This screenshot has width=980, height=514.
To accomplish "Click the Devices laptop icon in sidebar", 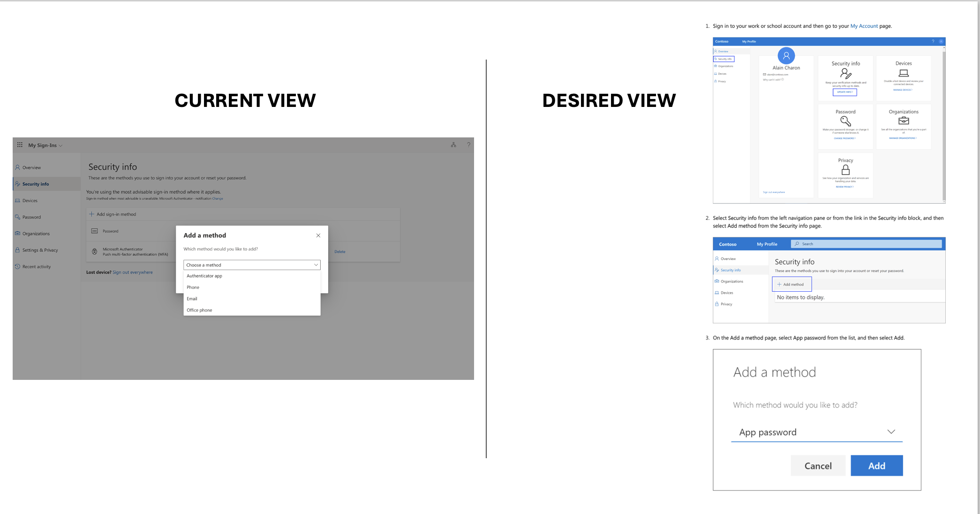I will [18, 201].
